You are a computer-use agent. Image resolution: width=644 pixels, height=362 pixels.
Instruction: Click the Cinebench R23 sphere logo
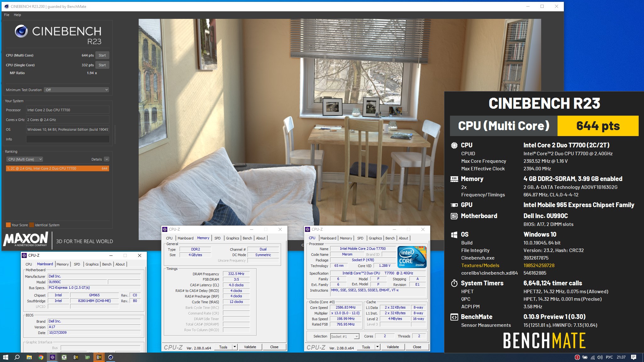tap(21, 31)
